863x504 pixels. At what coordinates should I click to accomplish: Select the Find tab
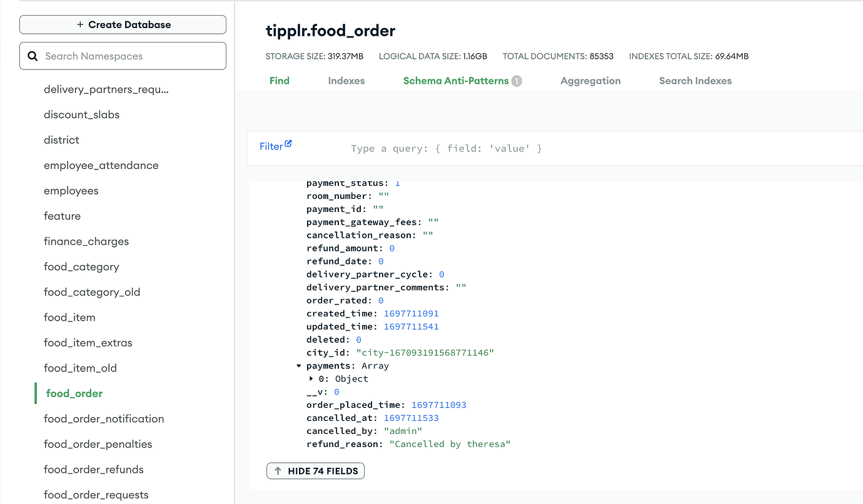pos(279,81)
